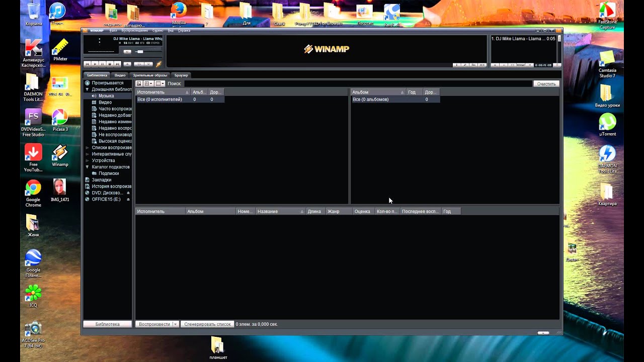Open История воспроизведения in the tree

pos(112,187)
